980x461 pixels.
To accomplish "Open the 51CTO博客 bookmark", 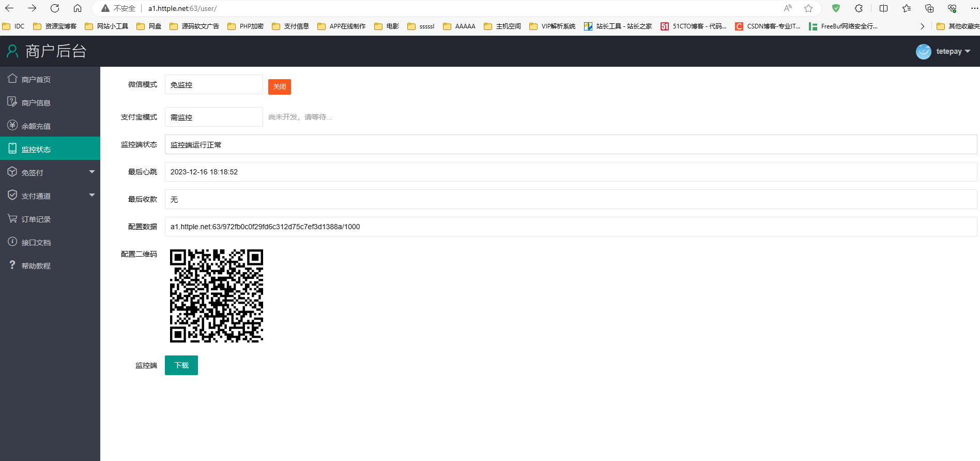I will pyautogui.click(x=694, y=26).
